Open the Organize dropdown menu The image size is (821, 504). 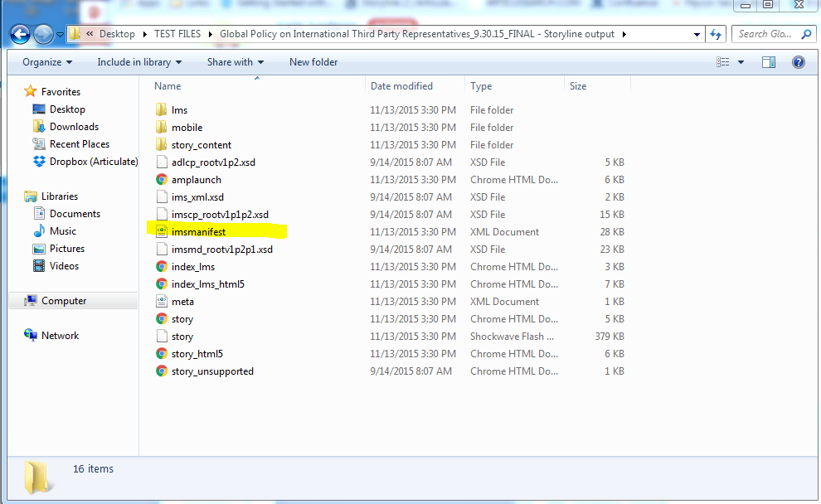pos(46,61)
